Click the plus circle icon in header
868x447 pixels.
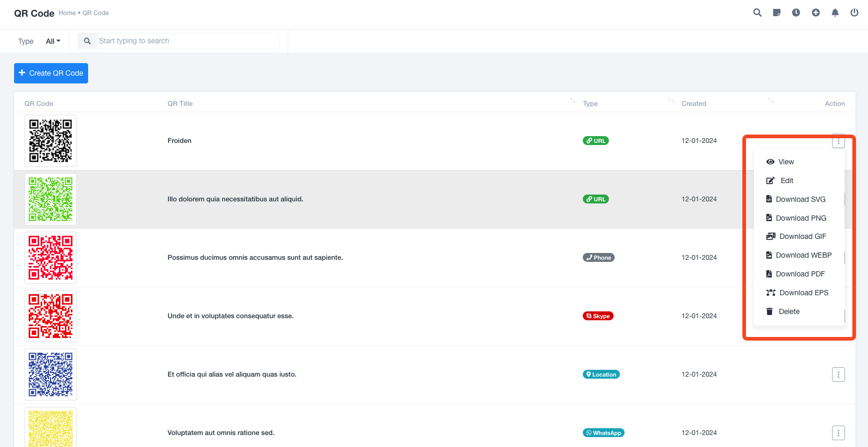pos(816,13)
